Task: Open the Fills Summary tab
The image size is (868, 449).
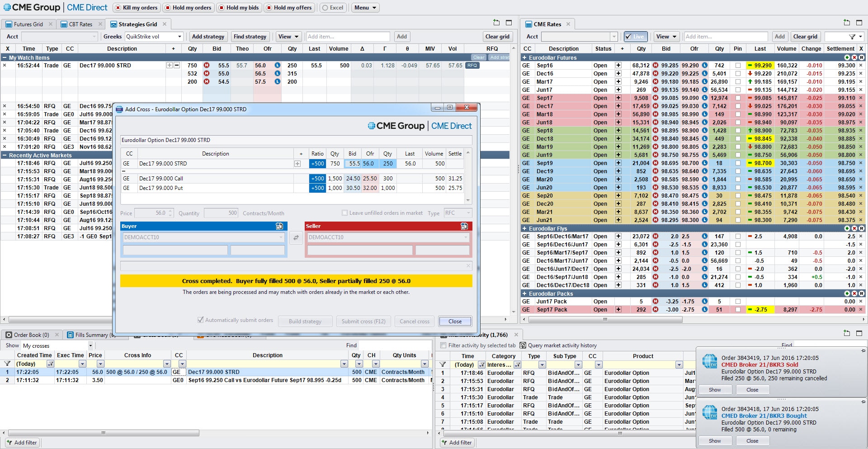Action: (x=91, y=335)
